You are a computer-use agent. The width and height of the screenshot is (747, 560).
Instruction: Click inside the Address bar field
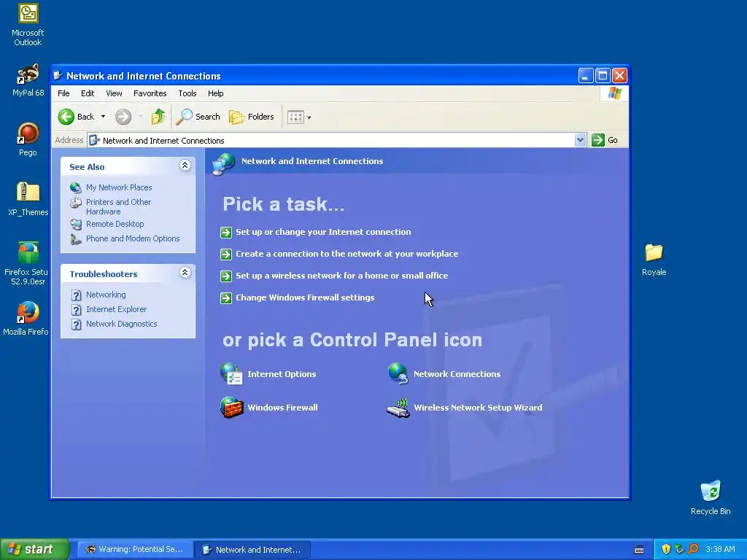click(x=330, y=140)
